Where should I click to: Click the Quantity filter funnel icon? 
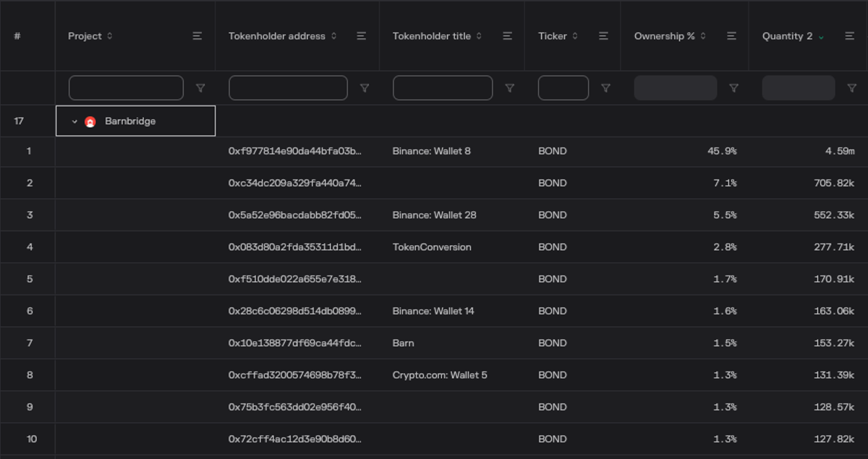[x=851, y=88]
